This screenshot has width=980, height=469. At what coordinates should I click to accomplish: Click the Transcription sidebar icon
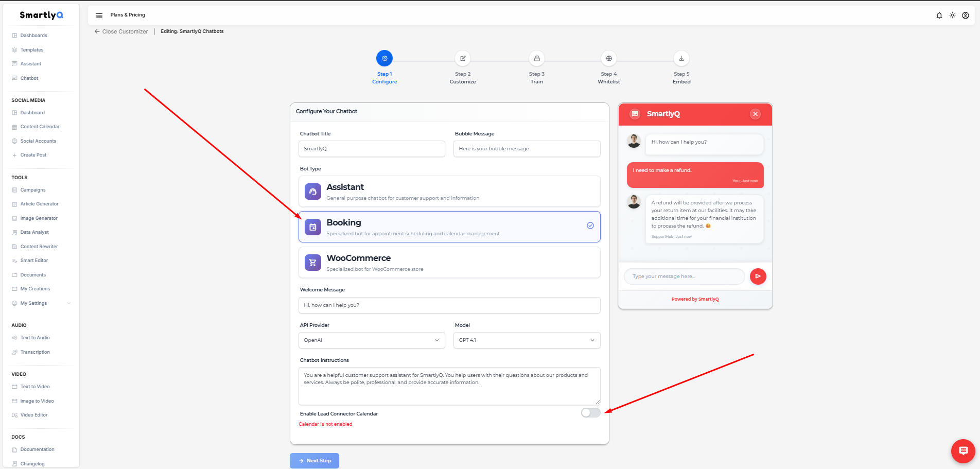pyautogui.click(x=14, y=352)
